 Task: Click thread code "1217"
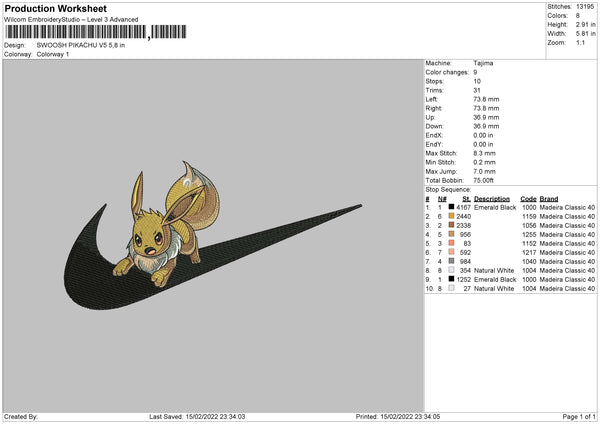pyautogui.click(x=529, y=253)
